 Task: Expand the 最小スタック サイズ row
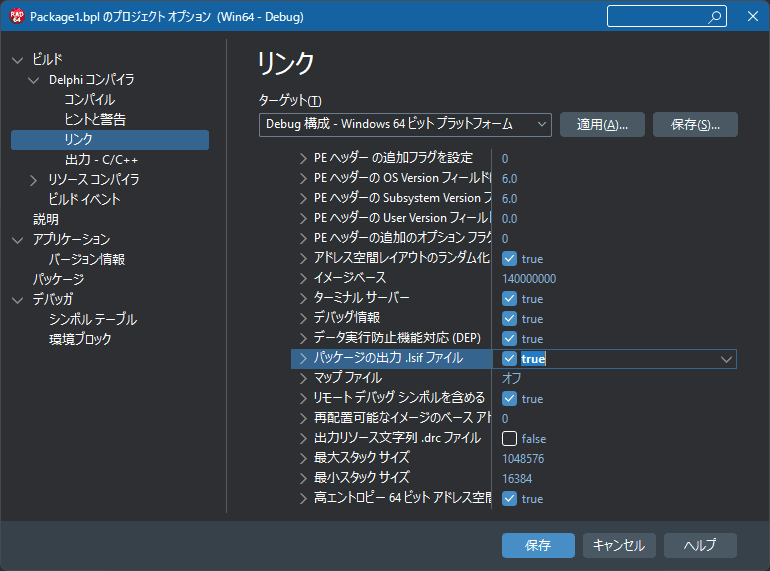point(303,478)
